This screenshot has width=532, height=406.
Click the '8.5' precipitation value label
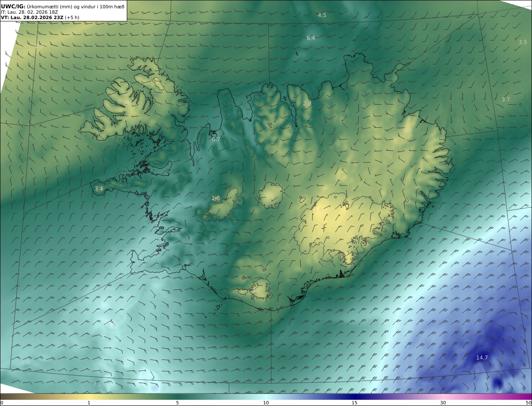(25, 362)
